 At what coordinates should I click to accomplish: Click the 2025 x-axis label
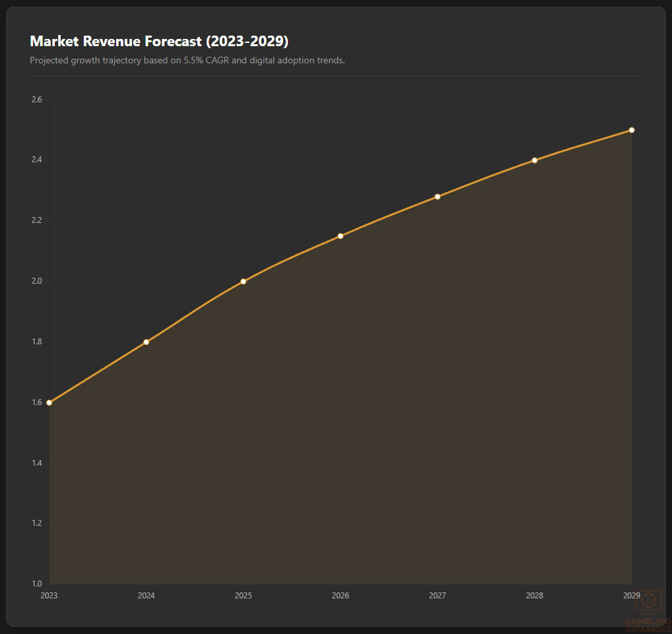pos(243,596)
